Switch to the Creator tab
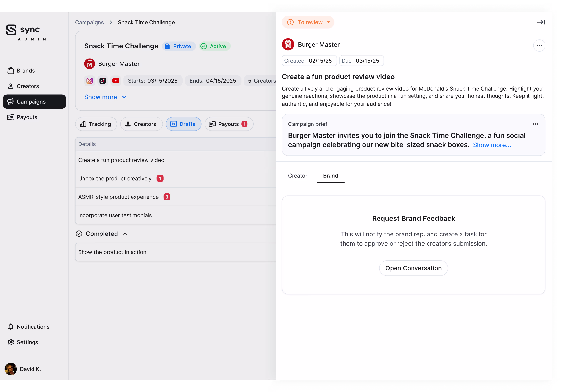Viewport: 561px width, 392px height. pos(297,176)
